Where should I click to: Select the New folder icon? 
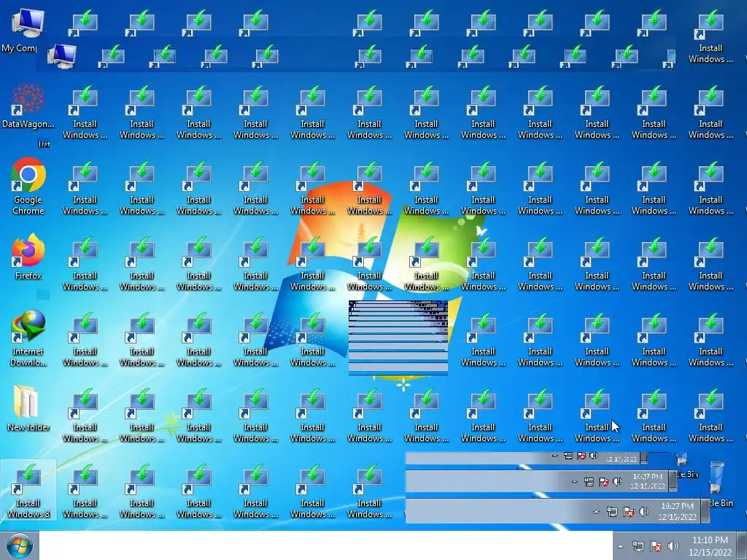[28, 408]
